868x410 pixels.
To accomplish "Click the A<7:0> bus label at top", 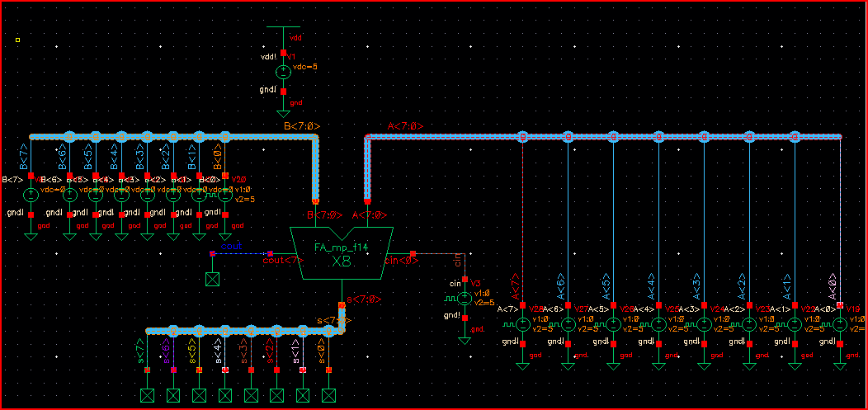I will click(x=406, y=126).
